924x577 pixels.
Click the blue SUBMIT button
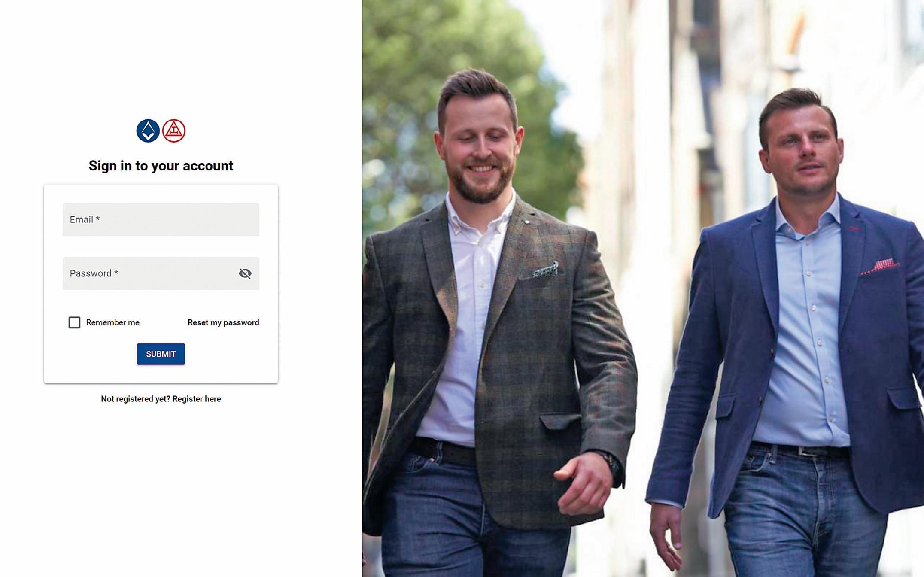[x=161, y=354]
